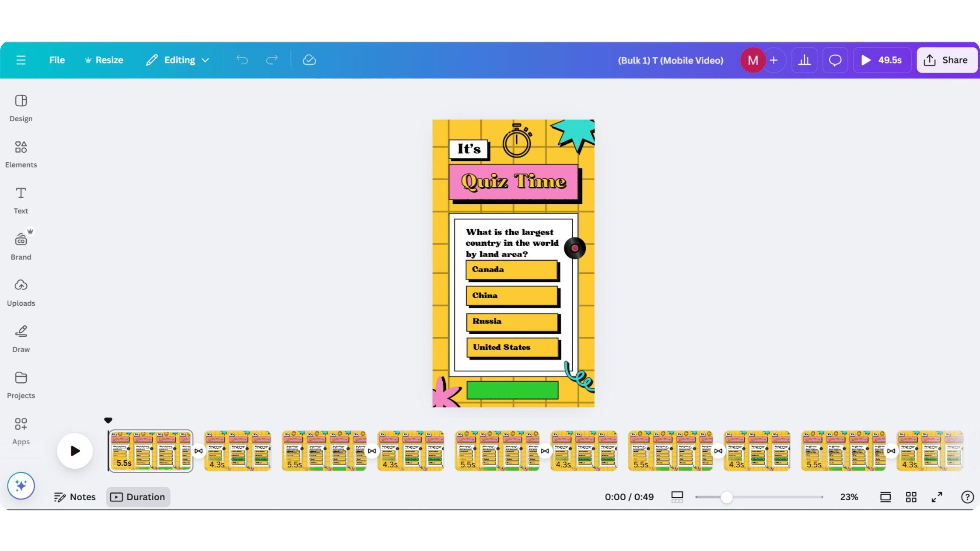Open the Projects panel
980x551 pixels.
(x=21, y=384)
